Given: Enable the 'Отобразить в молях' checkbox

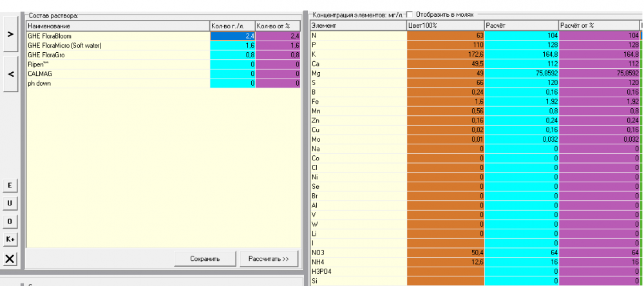Looking at the screenshot, I should 409,14.
